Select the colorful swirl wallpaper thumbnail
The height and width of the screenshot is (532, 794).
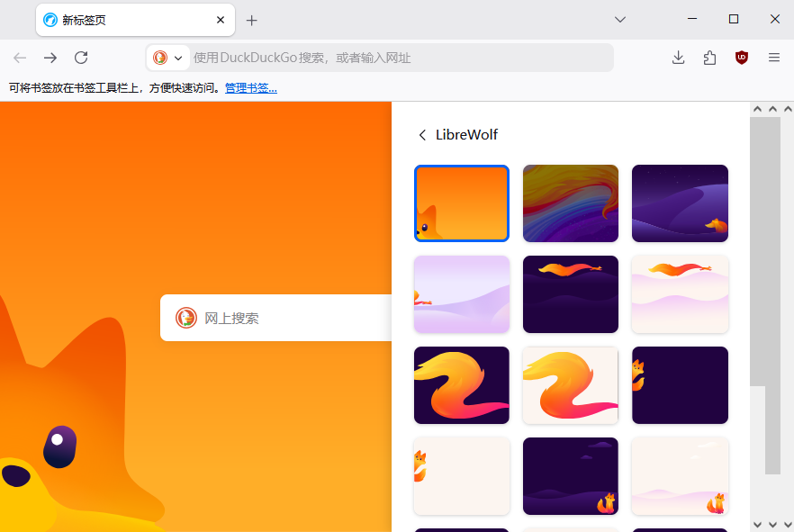(x=570, y=203)
